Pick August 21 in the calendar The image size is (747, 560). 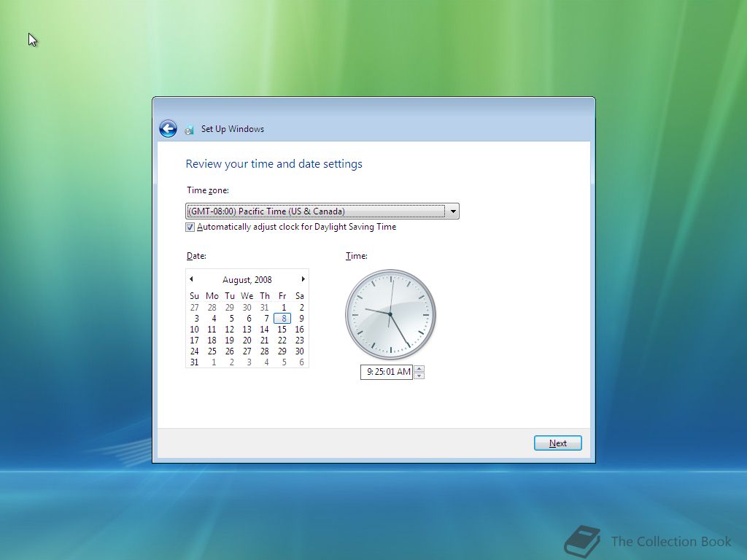click(x=264, y=341)
